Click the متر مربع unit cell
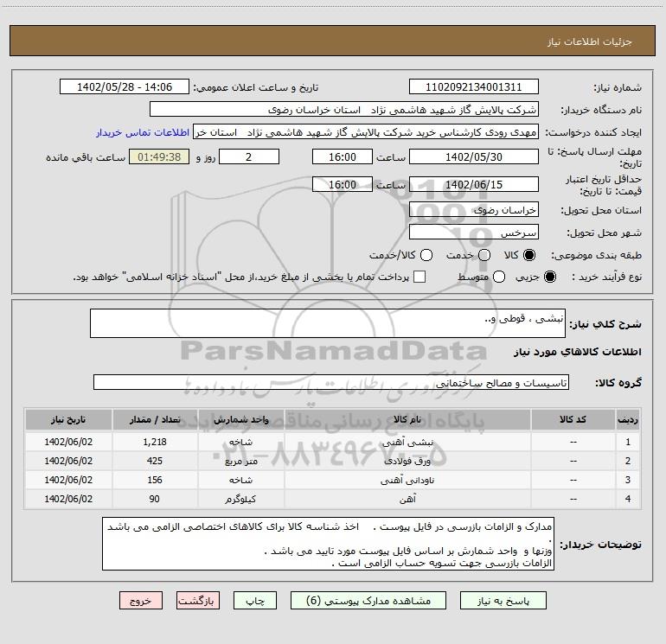Screen dimensions: 666x644 (240, 461)
